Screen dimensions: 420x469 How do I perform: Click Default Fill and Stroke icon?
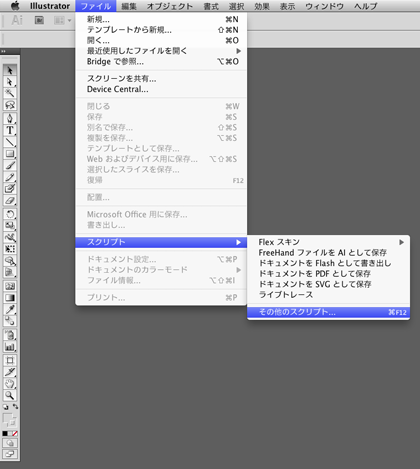coord(6,407)
